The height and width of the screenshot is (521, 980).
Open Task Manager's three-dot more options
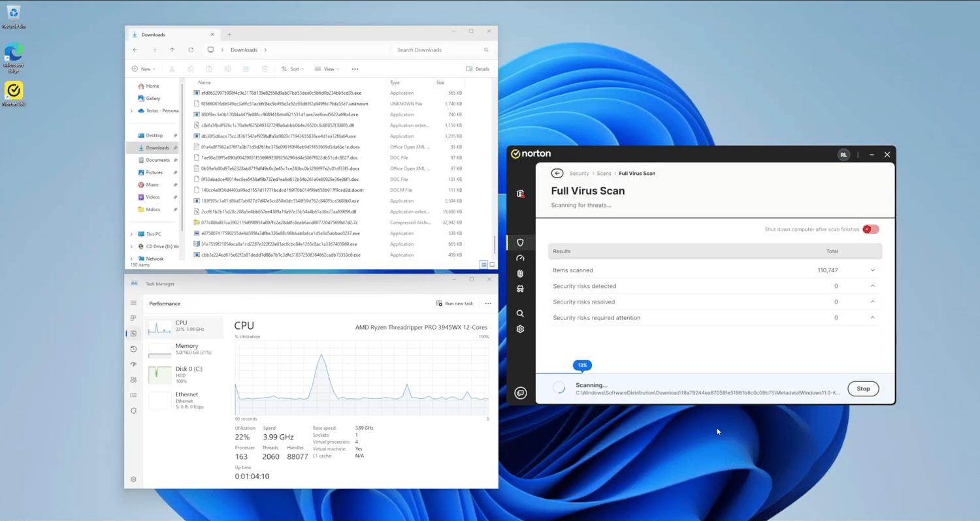[x=488, y=304]
